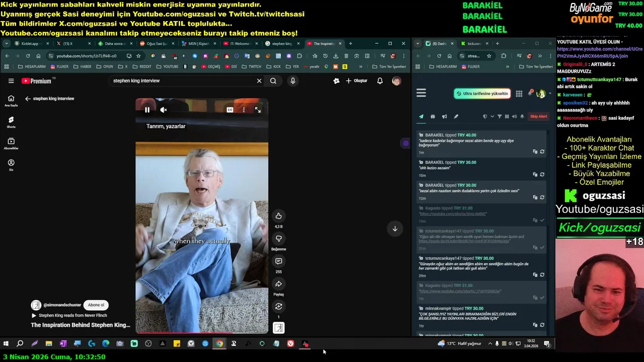Unmute the Shorts video volume
The width and height of the screenshot is (644, 362).
tap(164, 110)
